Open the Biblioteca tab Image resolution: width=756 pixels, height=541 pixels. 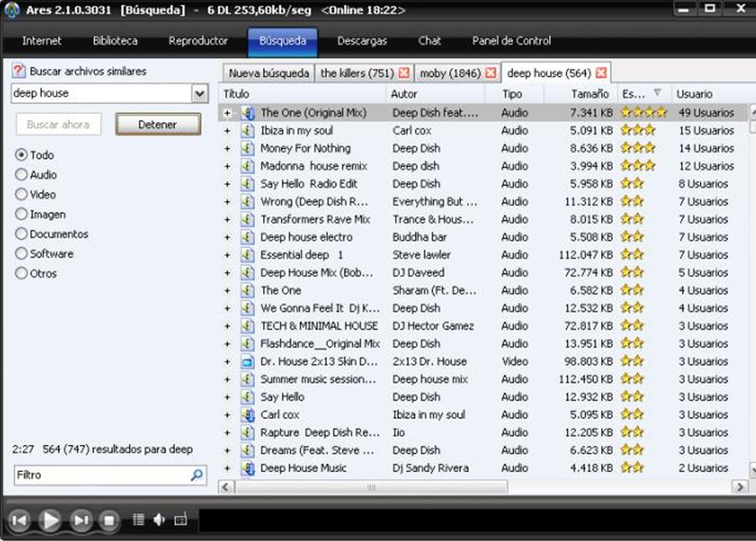point(115,41)
